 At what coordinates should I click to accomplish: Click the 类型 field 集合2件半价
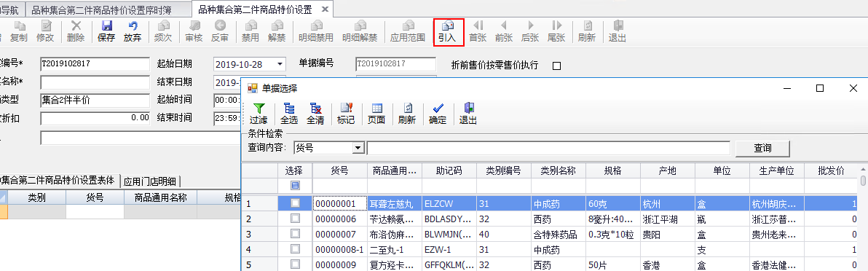point(95,101)
